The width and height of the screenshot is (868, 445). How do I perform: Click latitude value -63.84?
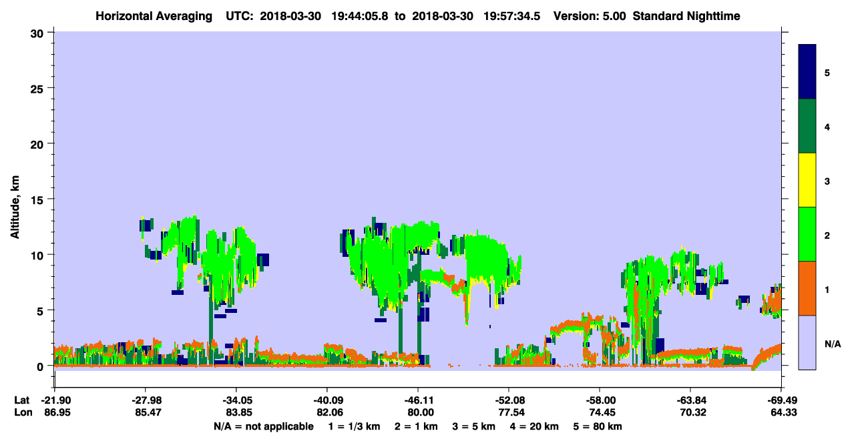(690, 400)
